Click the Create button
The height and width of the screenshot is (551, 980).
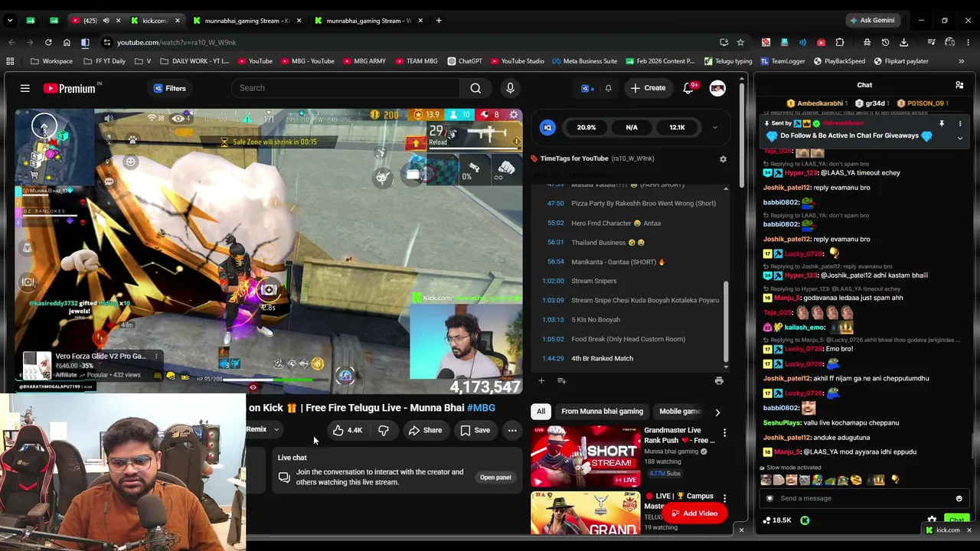point(648,88)
